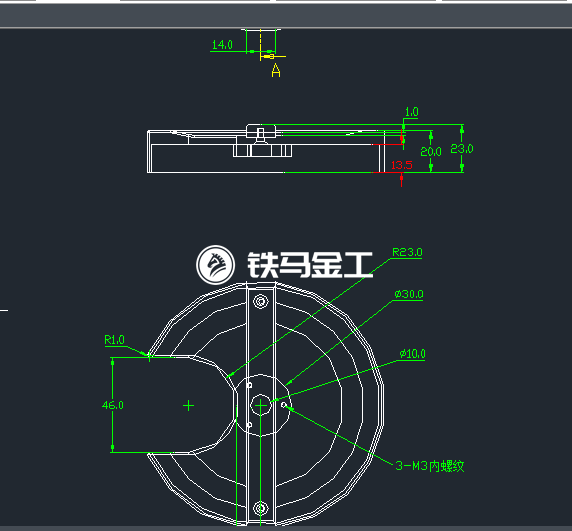Screen dimensions: 572x531
Task: Select the red 13.5 dimension text
Action: pos(402,165)
